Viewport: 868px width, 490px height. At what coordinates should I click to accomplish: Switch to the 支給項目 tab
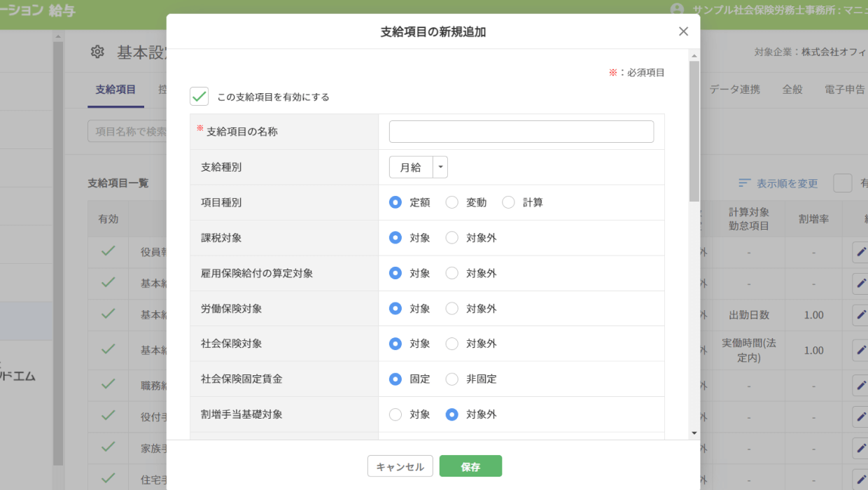115,90
